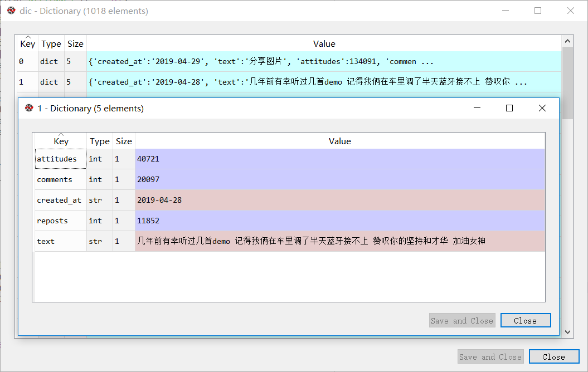Sort outer dic table by Key header
This screenshot has width=588, height=372.
(27, 43)
